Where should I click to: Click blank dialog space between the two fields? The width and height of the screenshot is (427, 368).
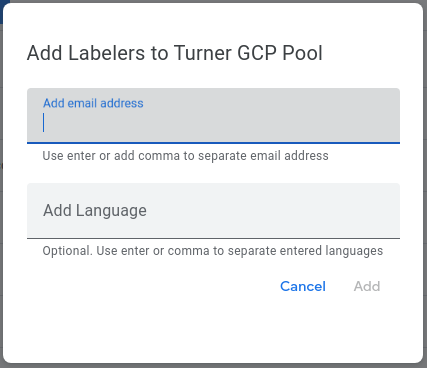click(x=213, y=173)
